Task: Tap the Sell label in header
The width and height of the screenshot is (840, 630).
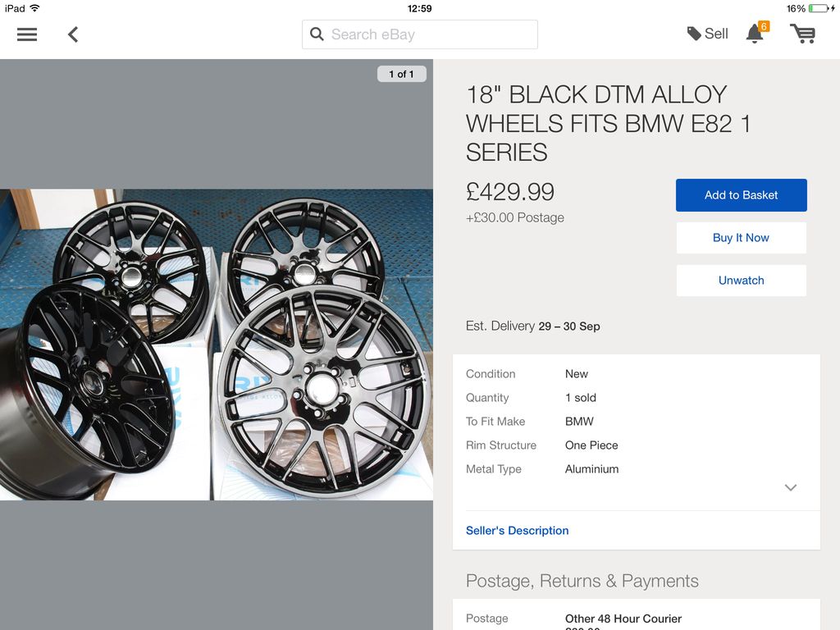Action: point(715,34)
